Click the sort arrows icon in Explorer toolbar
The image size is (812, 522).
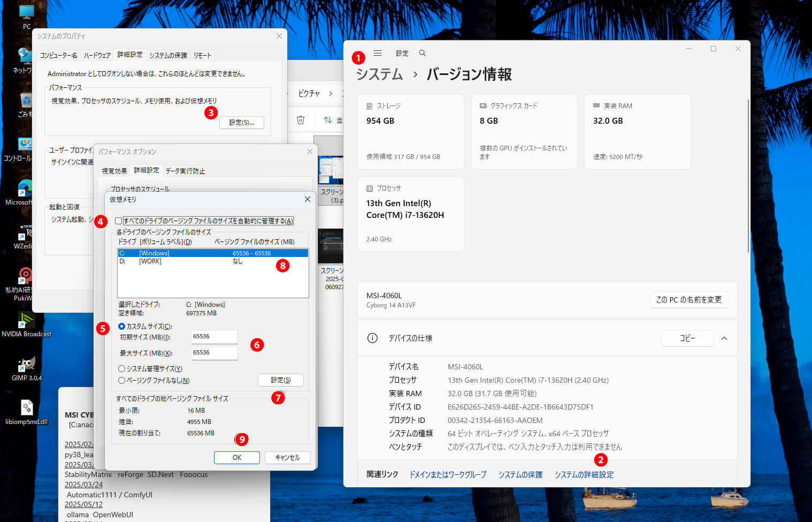coord(328,120)
